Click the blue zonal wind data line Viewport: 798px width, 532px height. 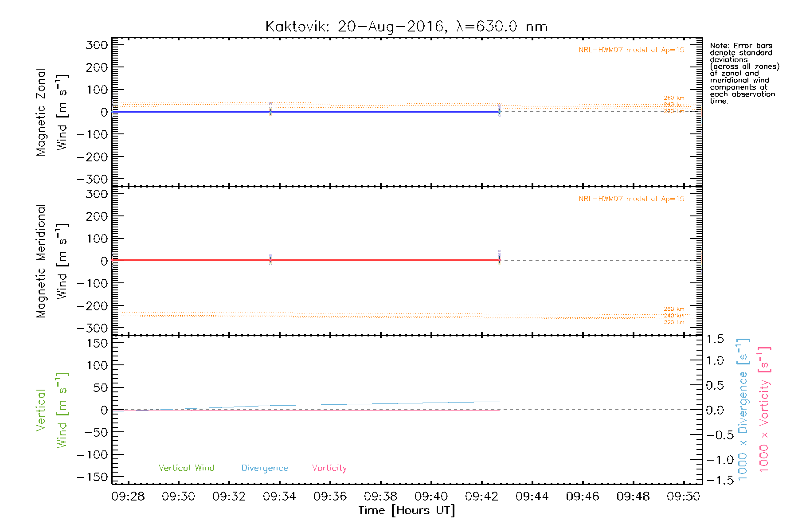tap(306, 112)
